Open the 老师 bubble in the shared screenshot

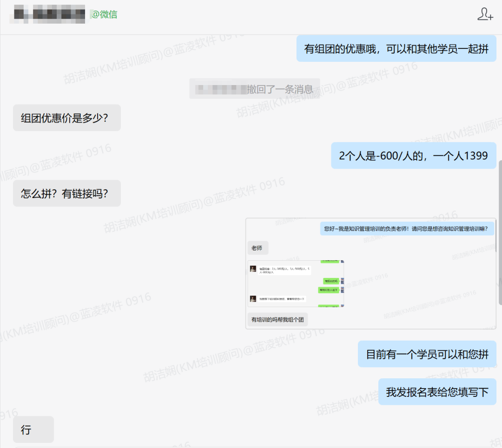tap(257, 248)
